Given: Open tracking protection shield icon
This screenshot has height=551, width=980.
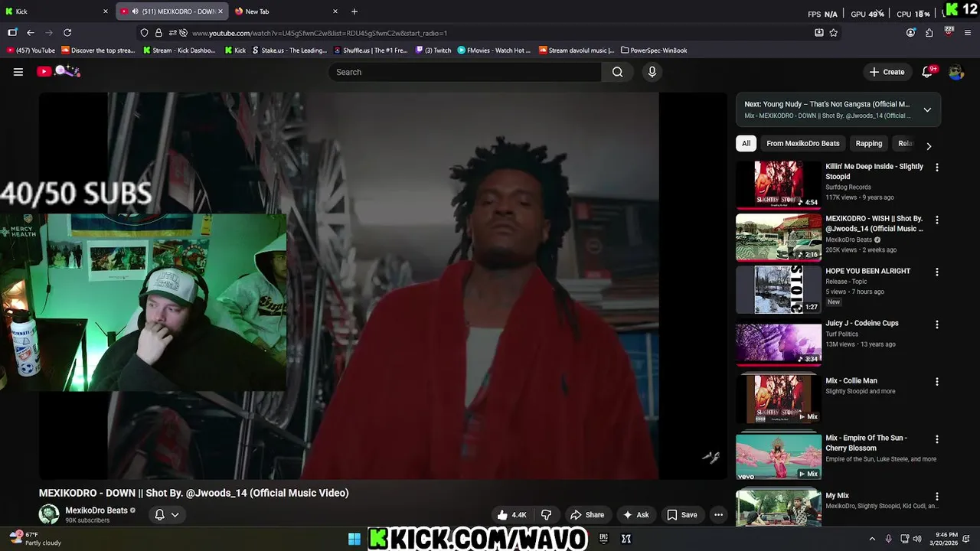Looking at the screenshot, I should (x=144, y=33).
